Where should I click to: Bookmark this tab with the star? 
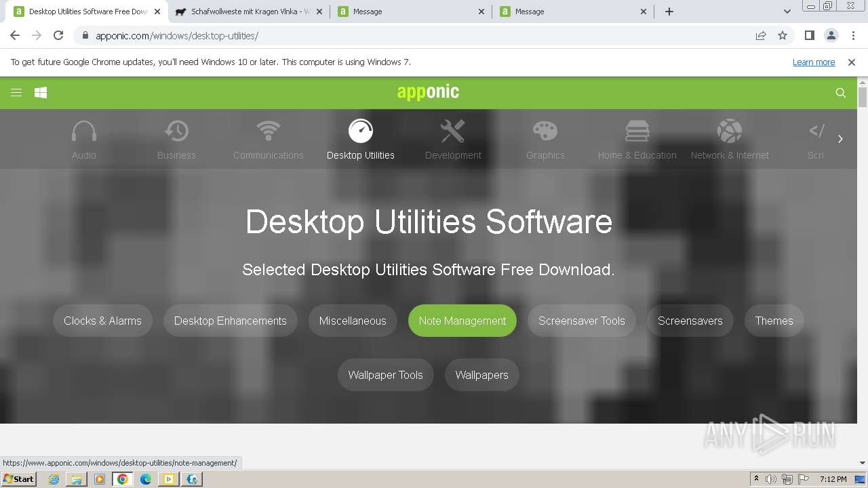[x=783, y=36]
